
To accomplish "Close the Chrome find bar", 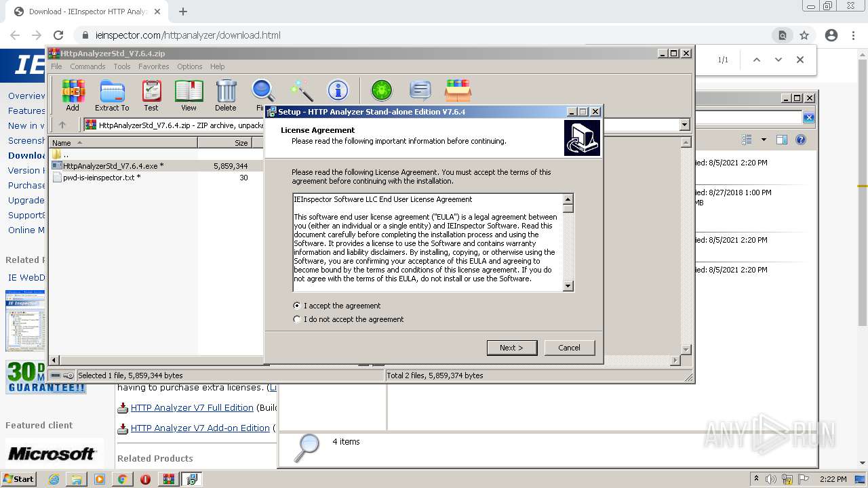I will (x=800, y=60).
